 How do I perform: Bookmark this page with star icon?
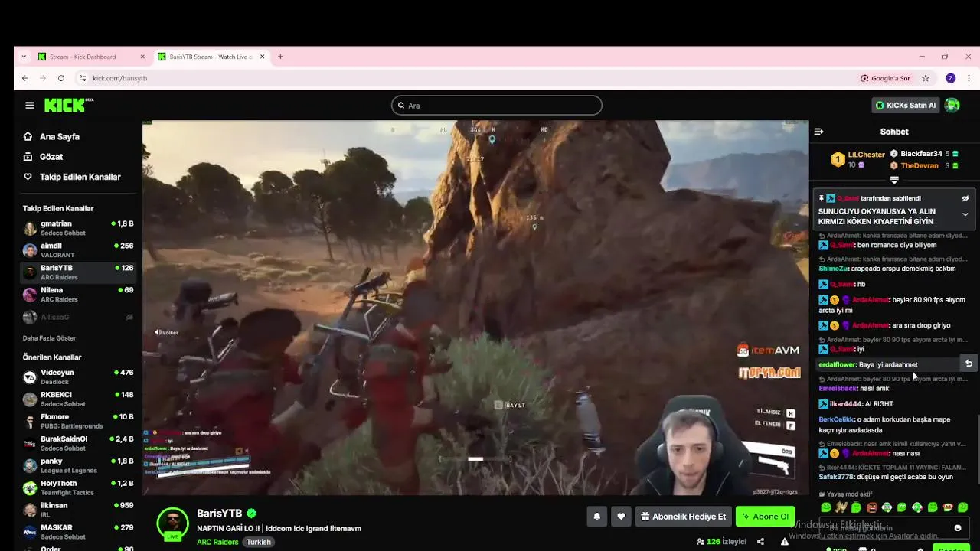click(925, 78)
